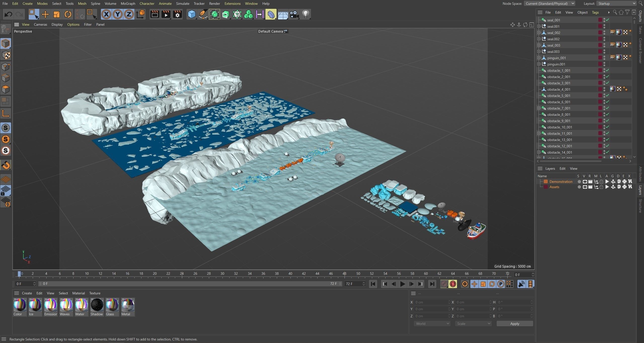Click the X position input field
The image size is (644, 343).
pos(432,302)
